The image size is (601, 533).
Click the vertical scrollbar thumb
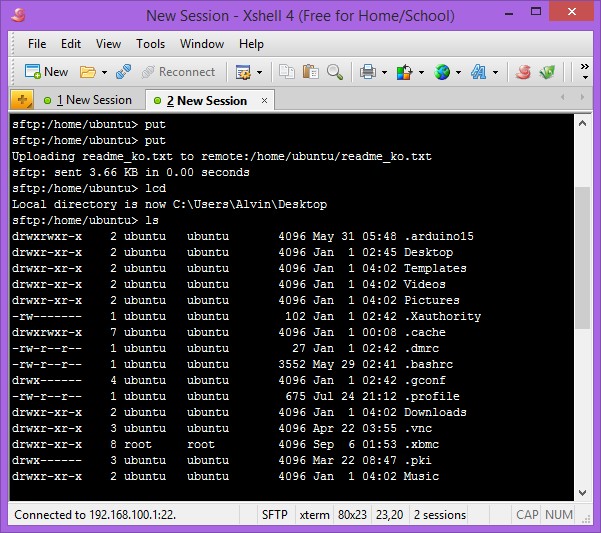pyautogui.click(x=583, y=257)
